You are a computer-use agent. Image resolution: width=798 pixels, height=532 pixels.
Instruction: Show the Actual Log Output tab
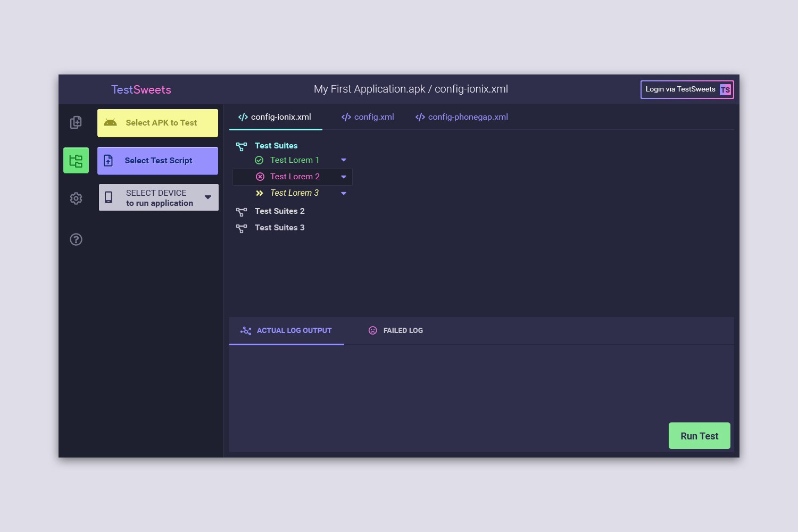click(x=287, y=331)
